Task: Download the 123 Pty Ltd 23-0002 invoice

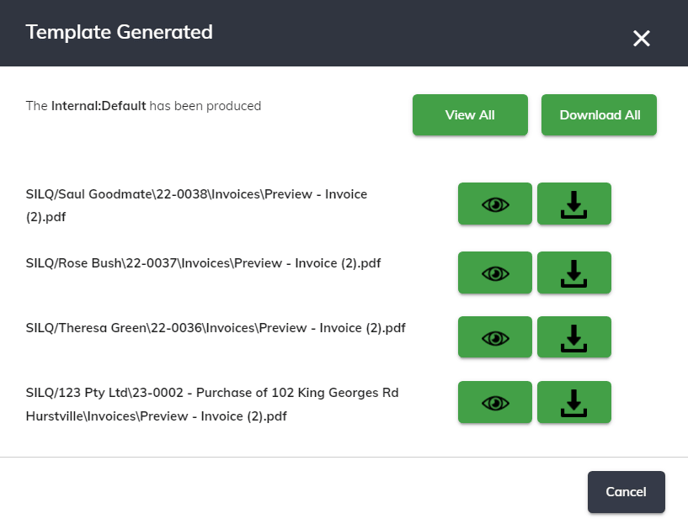Action: point(574,402)
